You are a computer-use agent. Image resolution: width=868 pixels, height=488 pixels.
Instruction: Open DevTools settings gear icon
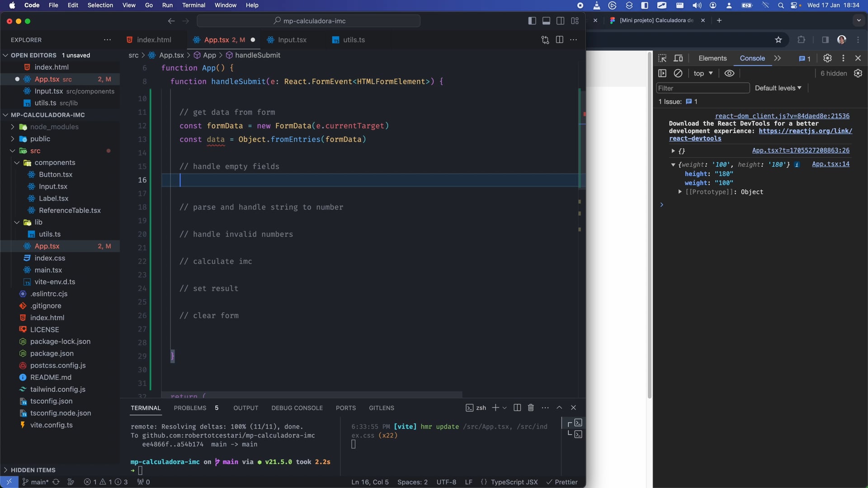tap(827, 58)
